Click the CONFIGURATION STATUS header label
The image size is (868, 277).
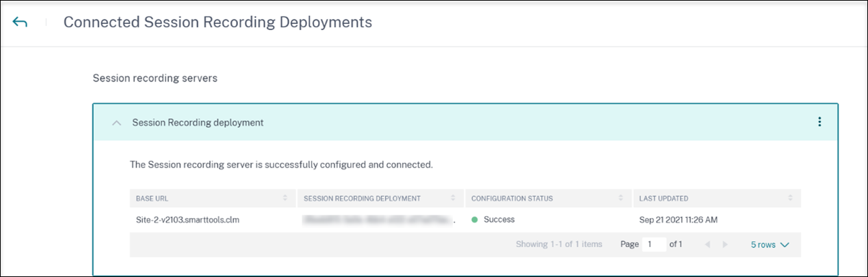click(x=512, y=198)
